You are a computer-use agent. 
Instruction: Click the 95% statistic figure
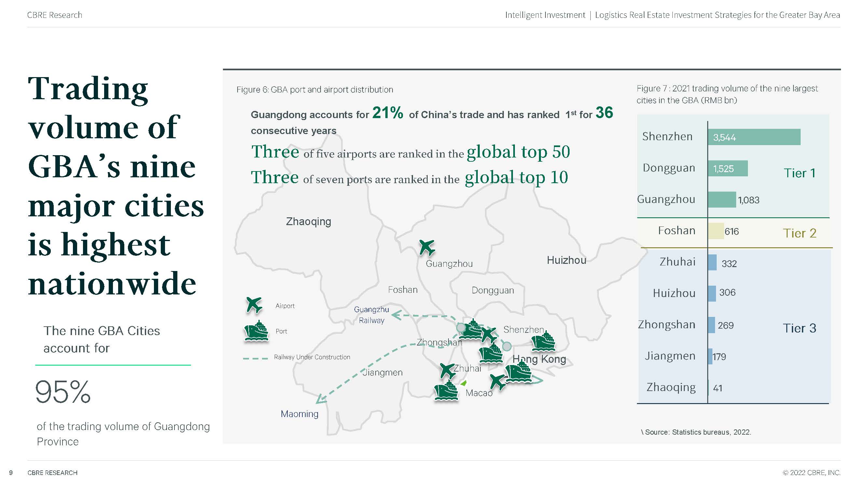[63, 392]
